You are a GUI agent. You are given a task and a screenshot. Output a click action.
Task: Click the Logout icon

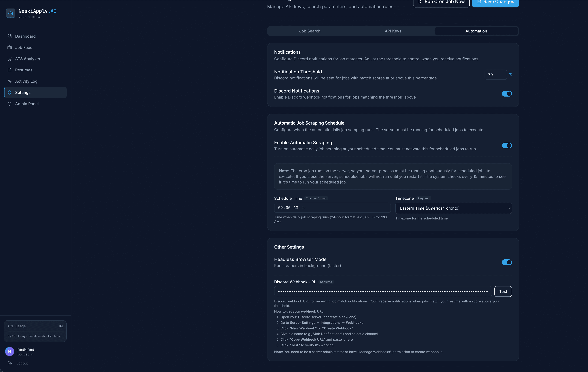pos(10,363)
